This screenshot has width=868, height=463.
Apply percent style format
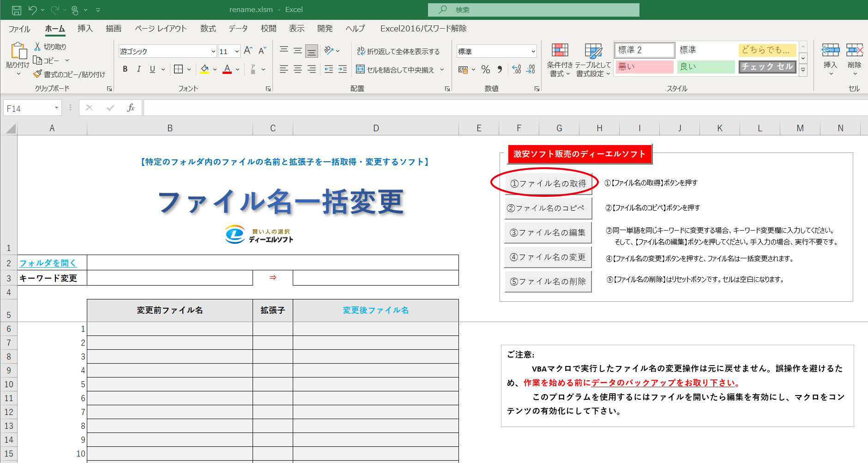485,70
